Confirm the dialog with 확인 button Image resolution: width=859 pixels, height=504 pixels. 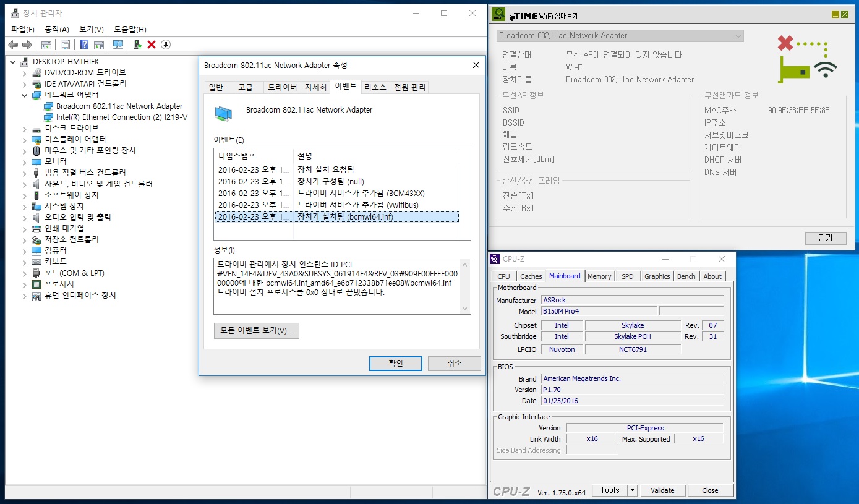[x=396, y=364]
